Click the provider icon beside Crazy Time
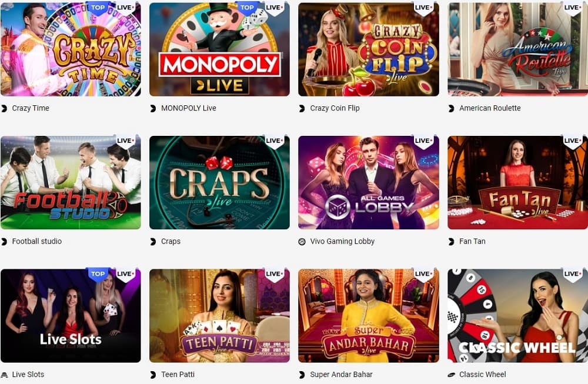This screenshot has width=588, height=384. coord(4,108)
